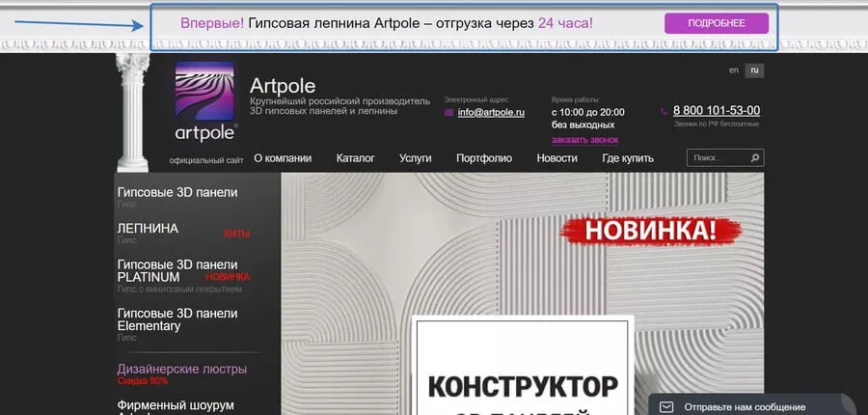The height and width of the screenshot is (415, 868).
Task: Select the ru language option
Action: (754, 70)
